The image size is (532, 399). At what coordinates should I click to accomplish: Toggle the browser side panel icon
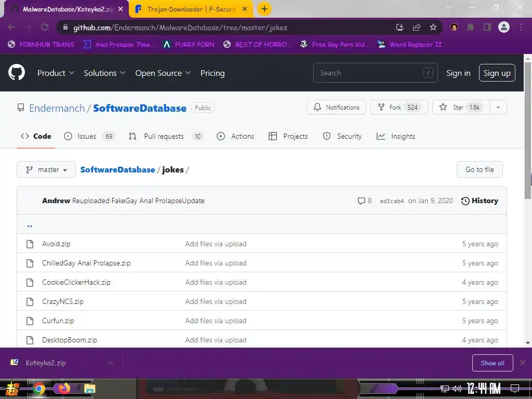[x=487, y=27]
